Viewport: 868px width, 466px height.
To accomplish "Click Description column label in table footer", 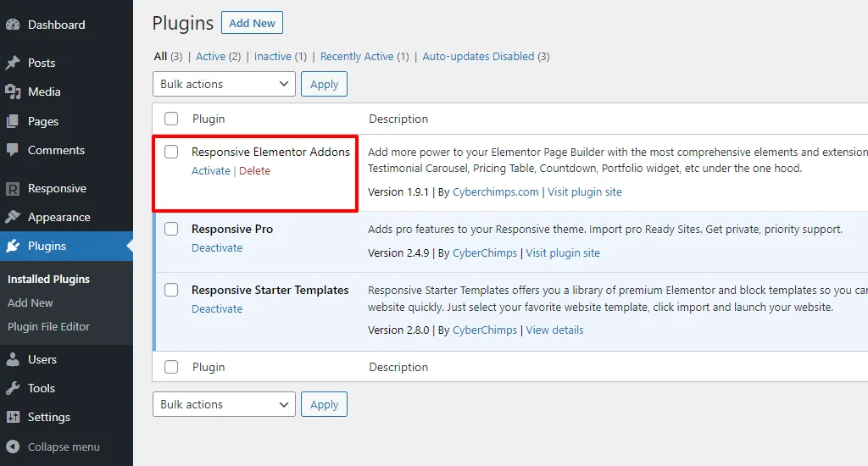I will tap(398, 368).
